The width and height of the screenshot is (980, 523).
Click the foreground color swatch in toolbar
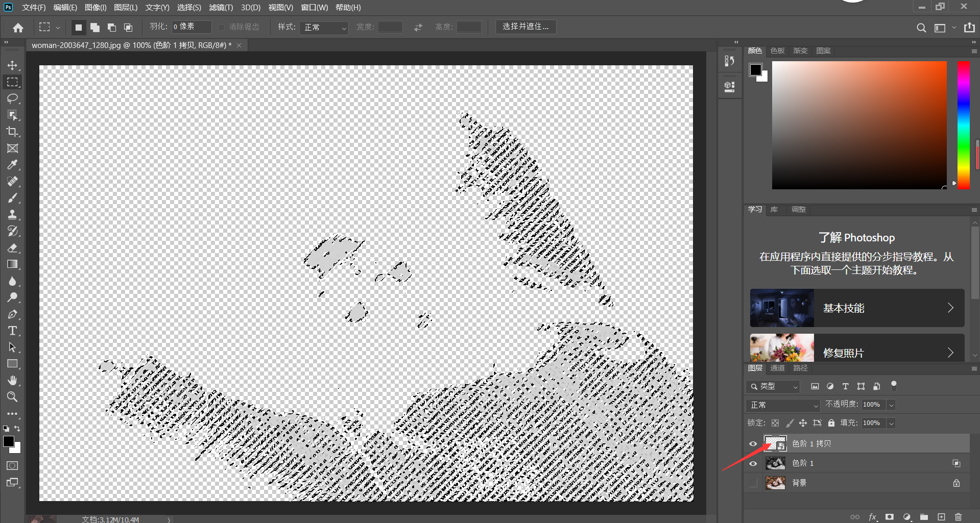[x=9, y=442]
